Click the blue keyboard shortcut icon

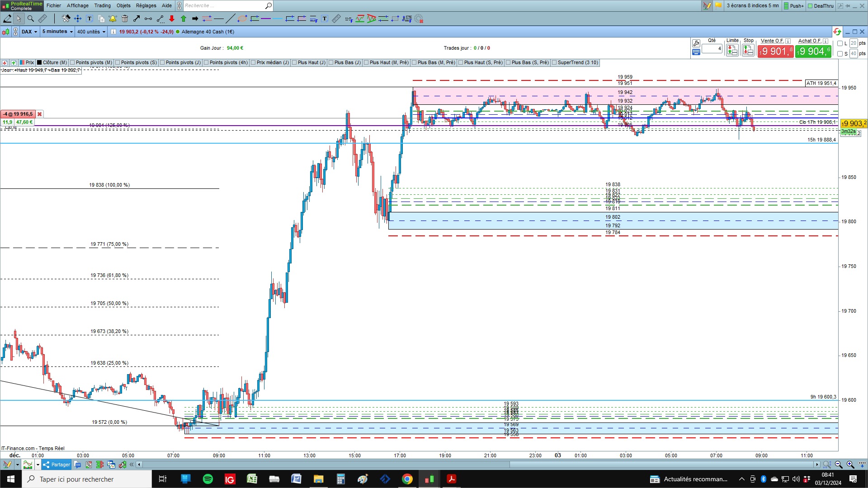pyautogui.click(x=696, y=52)
